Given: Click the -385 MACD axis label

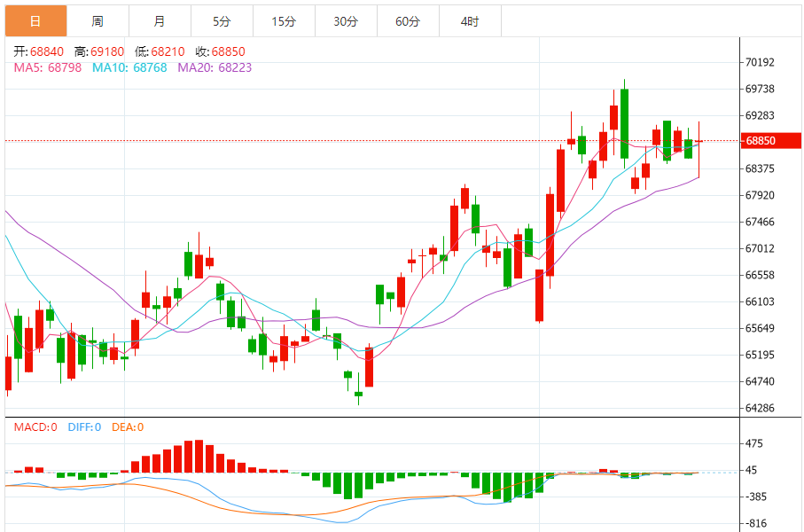Looking at the screenshot, I should 756,497.
